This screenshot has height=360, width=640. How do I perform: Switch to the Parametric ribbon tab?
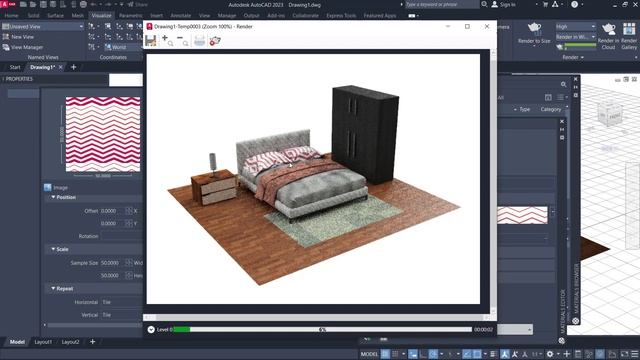(131, 16)
